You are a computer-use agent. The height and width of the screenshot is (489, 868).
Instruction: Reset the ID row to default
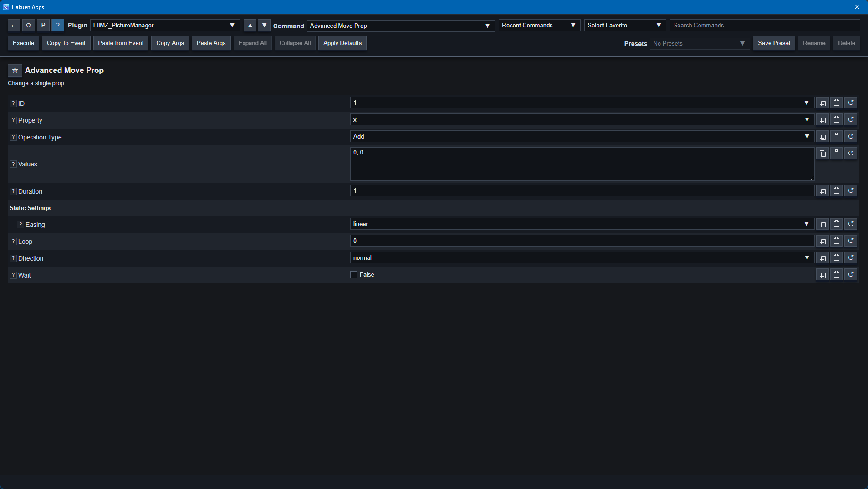click(x=851, y=103)
